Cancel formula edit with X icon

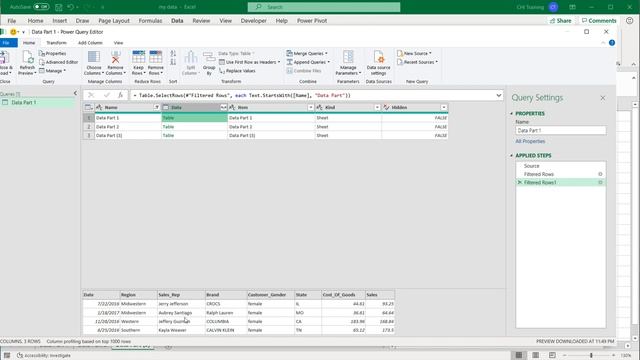point(91,95)
